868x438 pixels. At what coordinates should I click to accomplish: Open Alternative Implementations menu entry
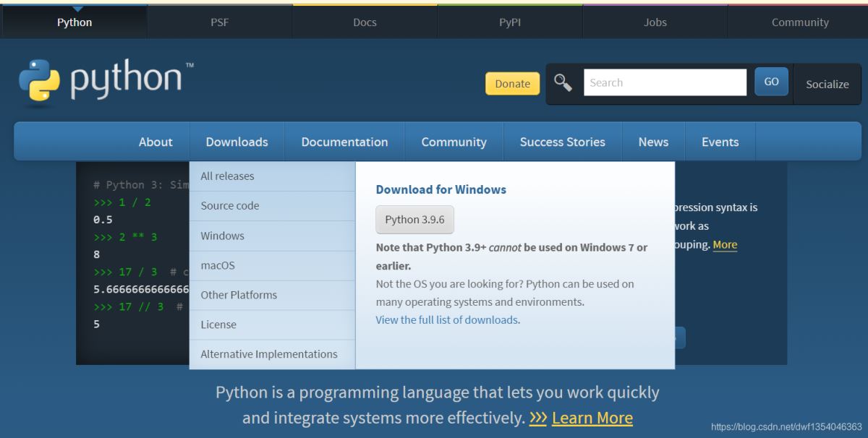[x=268, y=354]
